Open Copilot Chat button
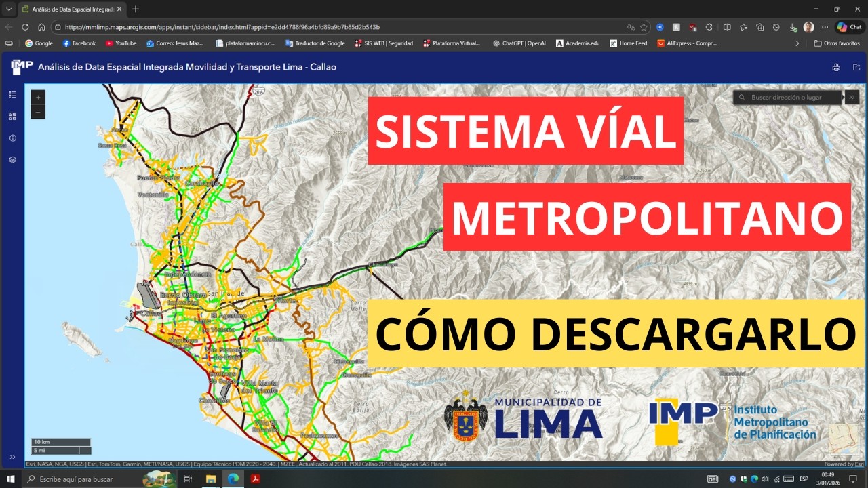 point(850,27)
